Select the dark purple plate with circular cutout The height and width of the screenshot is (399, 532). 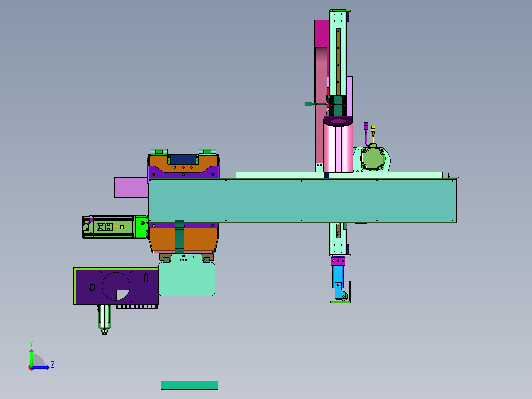(x=116, y=286)
